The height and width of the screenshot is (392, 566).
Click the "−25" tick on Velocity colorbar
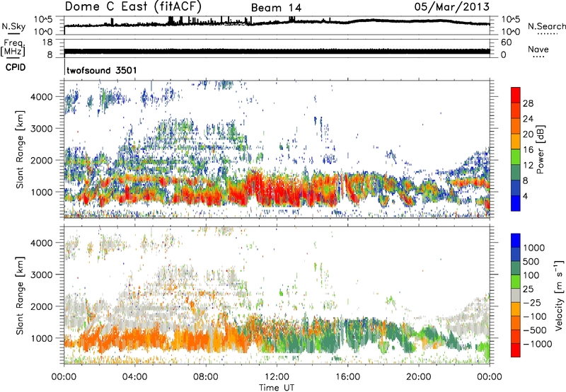tap(531, 302)
